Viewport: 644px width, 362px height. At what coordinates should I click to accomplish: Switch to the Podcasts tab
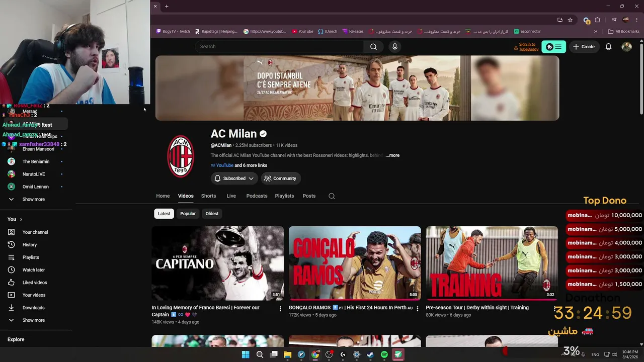click(257, 196)
